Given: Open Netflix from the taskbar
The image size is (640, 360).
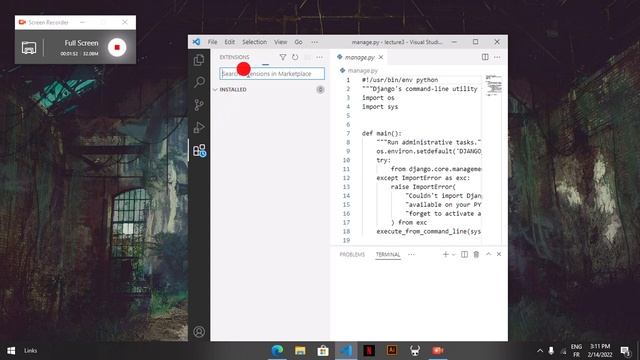Looking at the screenshot, I should click(x=369, y=351).
